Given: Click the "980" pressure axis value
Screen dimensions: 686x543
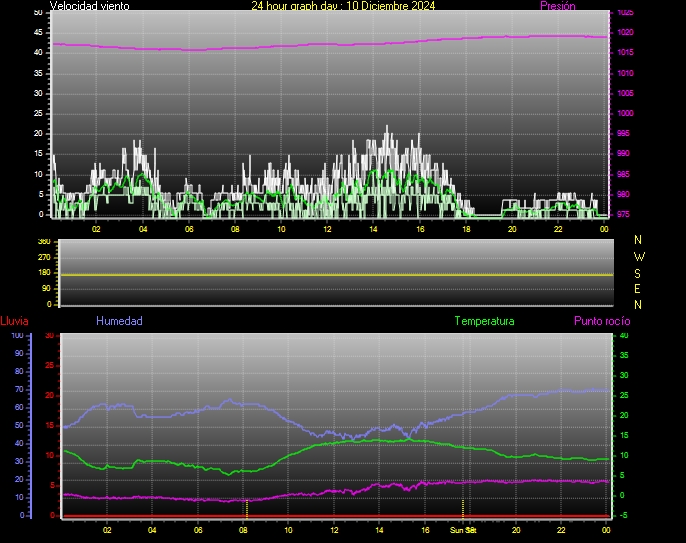Looking at the screenshot, I should 623,194.
